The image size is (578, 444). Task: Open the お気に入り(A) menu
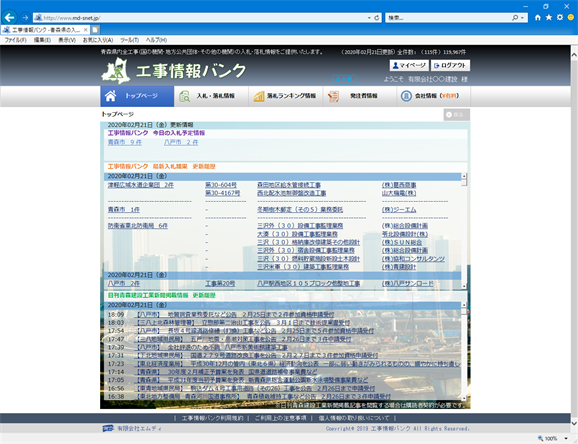click(x=98, y=40)
